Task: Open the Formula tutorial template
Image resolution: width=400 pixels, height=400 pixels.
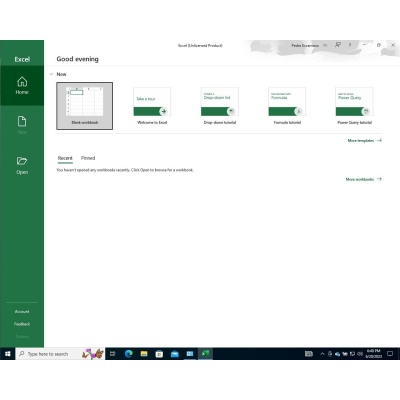Action: tap(287, 106)
